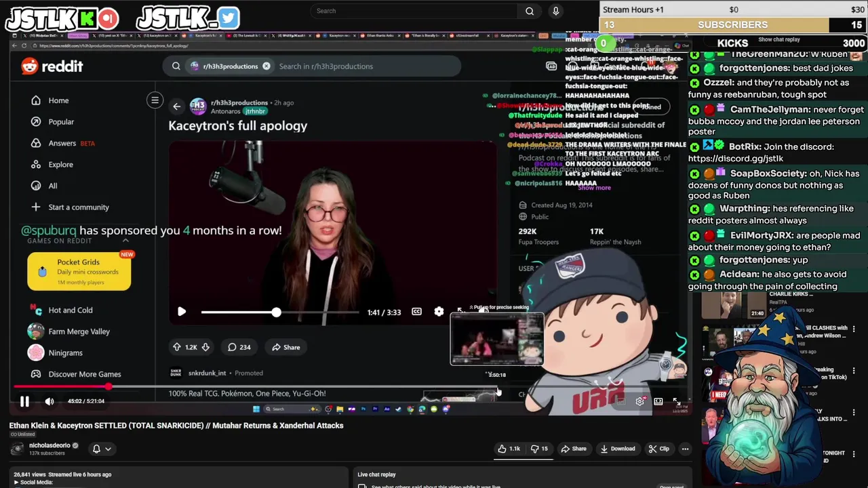868x488 pixels.
Task: Play the embedded Reddit apology video
Action: pyautogui.click(x=181, y=312)
